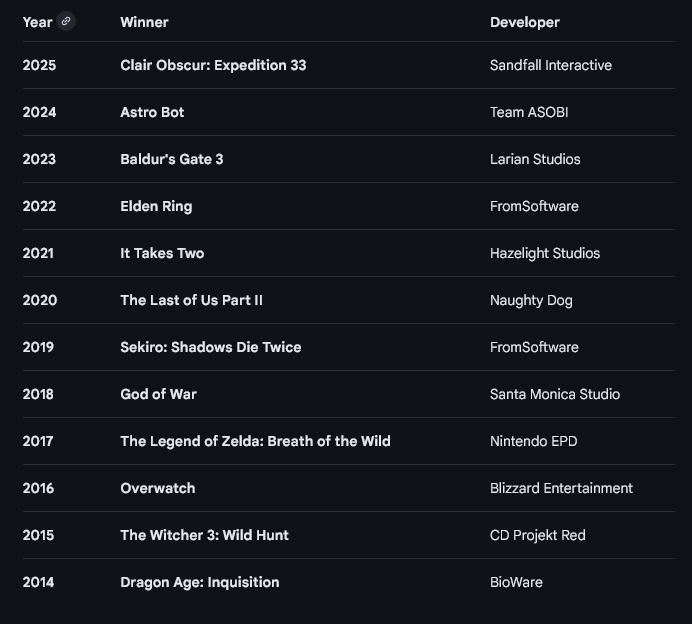Select Clair Obscur: Expedition 33 title

[x=213, y=65]
